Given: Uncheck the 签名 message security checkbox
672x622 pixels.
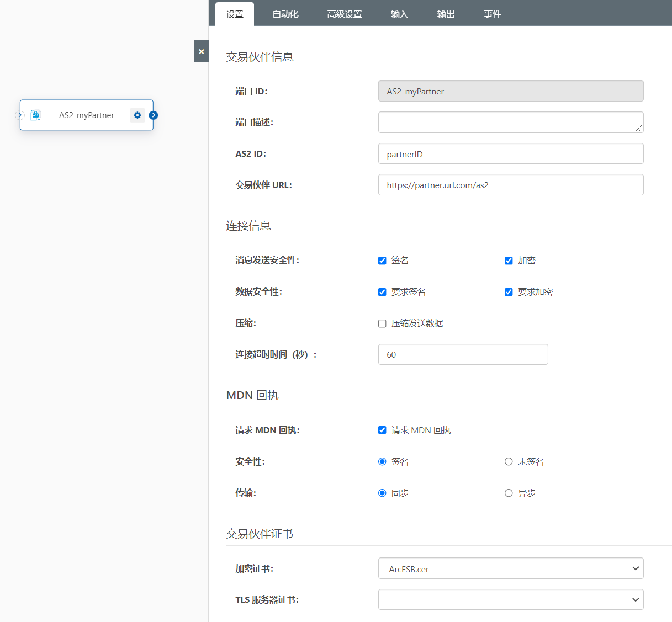Looking at the screenshot, I should [x=382, y=261].
